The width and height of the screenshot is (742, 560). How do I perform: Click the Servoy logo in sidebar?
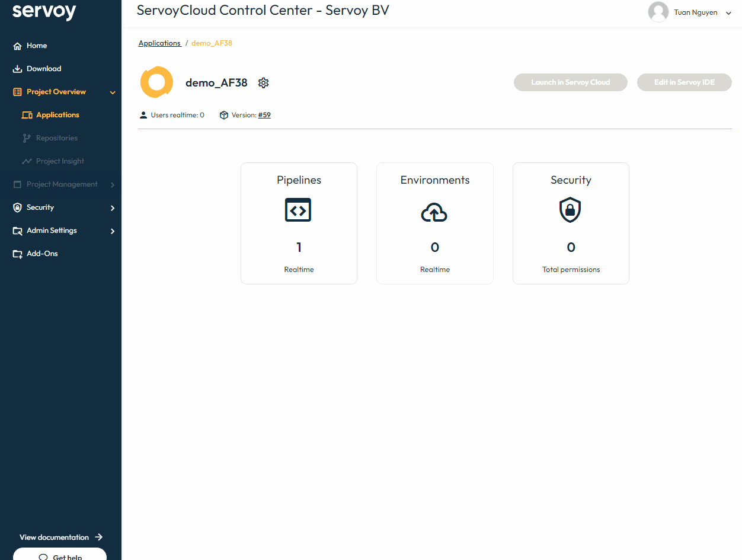tap(44, 11)
